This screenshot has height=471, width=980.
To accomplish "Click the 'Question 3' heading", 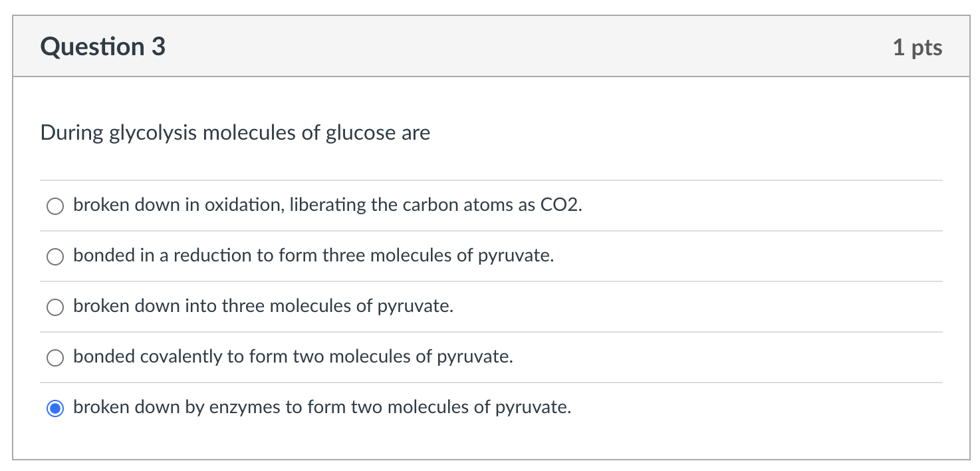I will 102,47.
